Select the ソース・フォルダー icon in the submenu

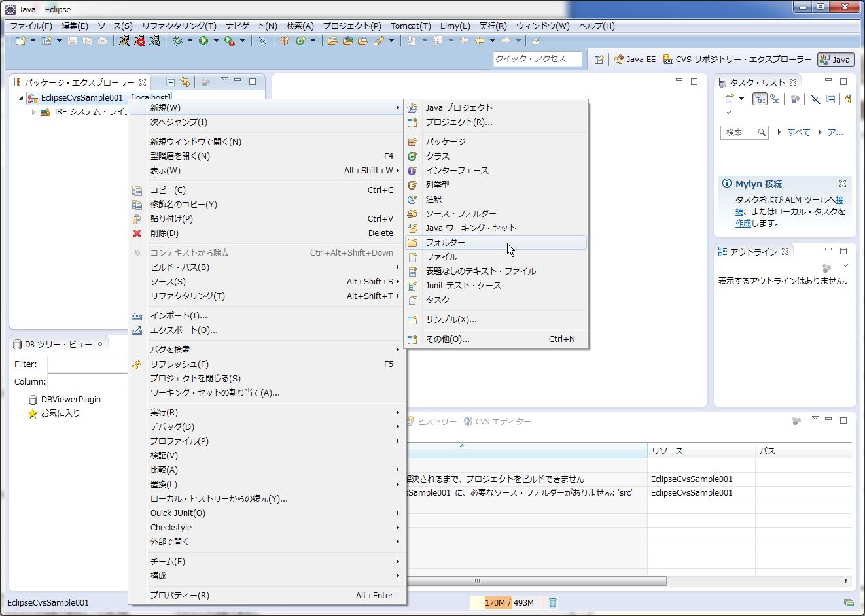[x=412, y=213]
